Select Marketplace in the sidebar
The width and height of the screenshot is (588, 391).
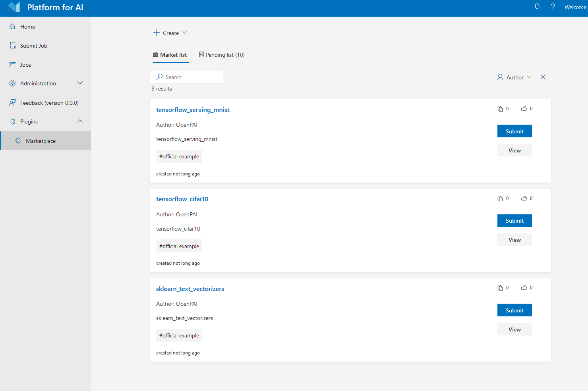pyautogui.click(x=45, y=141)
